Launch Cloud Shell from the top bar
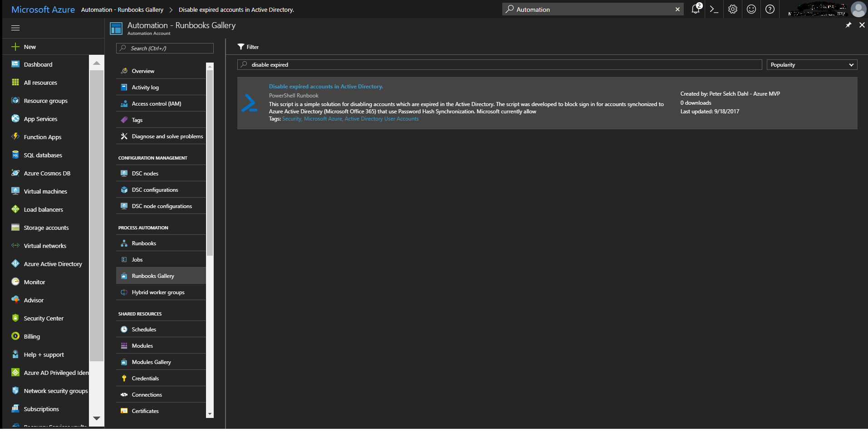This screenshot has height=432, width=868. pyautogui.click(x=714, y=9)
